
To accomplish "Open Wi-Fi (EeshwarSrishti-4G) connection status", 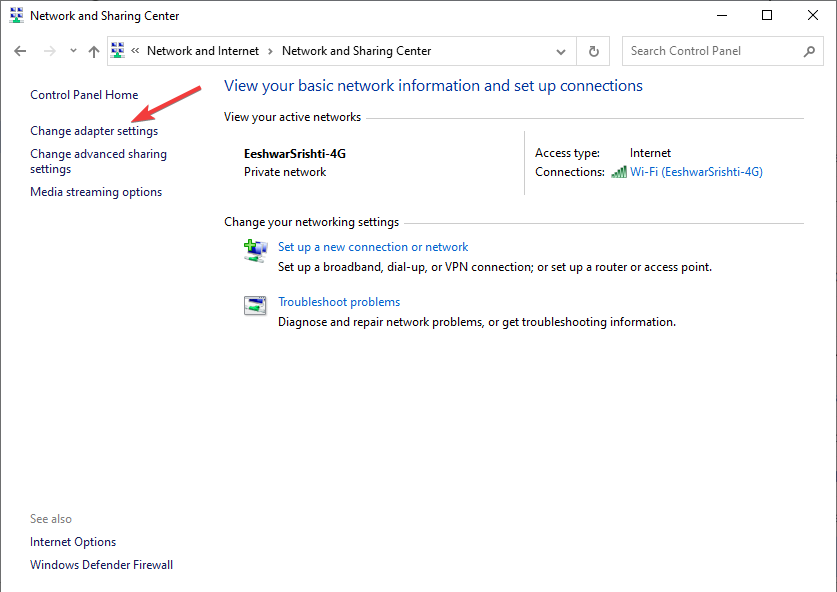I will (696, 172).
